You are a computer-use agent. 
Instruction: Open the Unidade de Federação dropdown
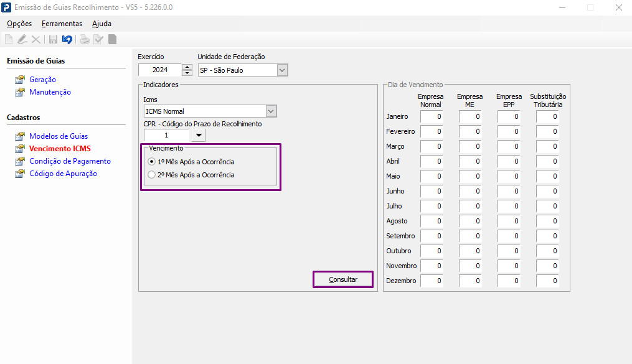click(282, 70)
